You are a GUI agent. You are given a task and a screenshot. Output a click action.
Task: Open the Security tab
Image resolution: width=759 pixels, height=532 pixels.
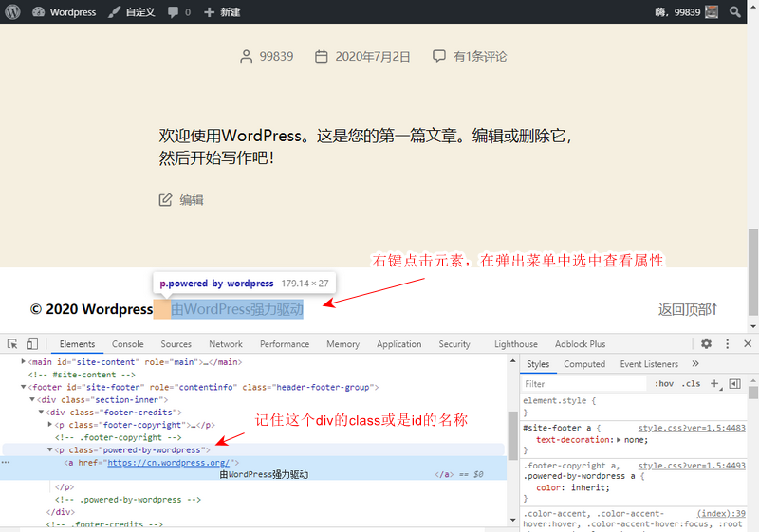click(454, 344)
